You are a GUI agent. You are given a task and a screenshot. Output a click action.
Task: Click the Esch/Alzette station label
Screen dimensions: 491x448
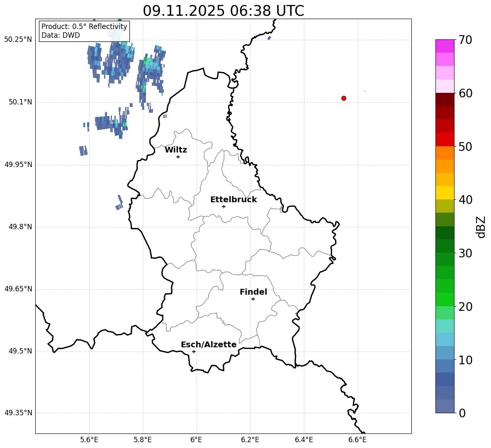coord(209,344)
